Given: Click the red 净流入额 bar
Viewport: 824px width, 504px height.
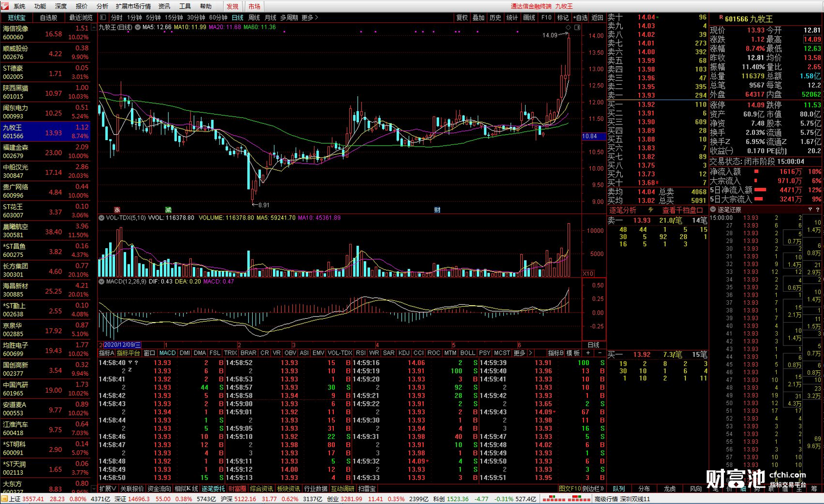Looking at the screenshot, I should coord(756,171).
